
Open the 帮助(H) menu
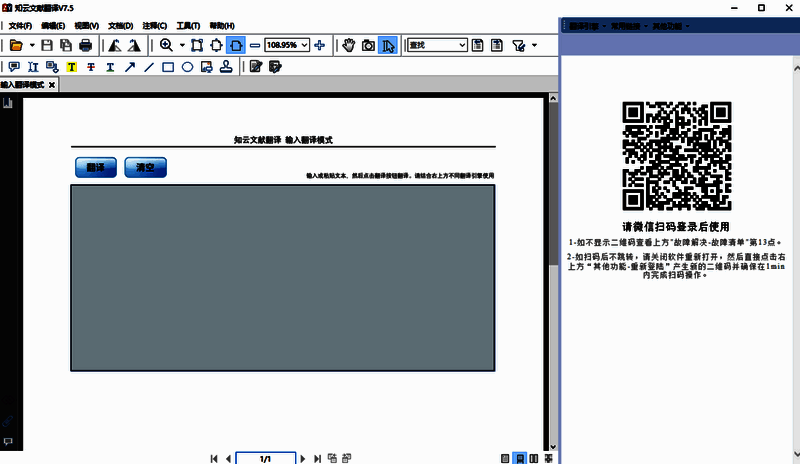(x=222, y=26)
